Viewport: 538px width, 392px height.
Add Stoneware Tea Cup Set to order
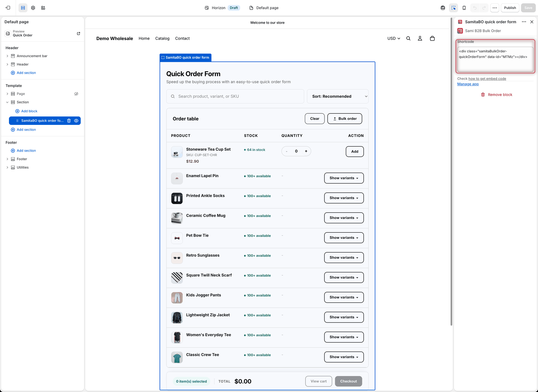pyautogui.click(x=354, y=151)
